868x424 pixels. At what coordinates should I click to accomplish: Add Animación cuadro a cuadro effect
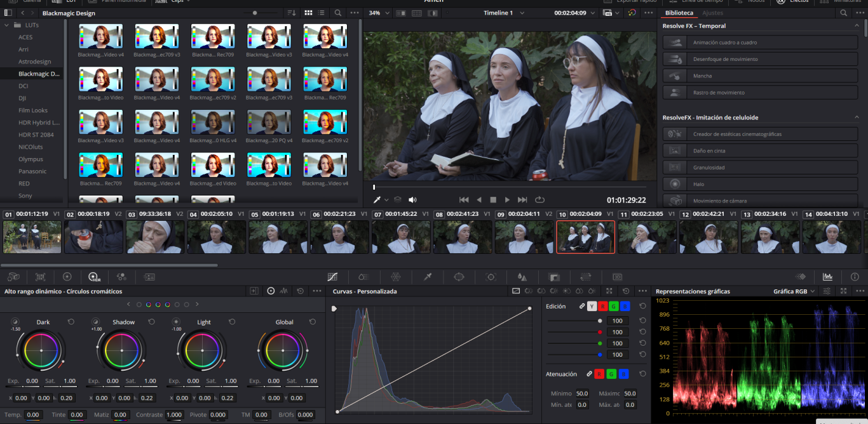coord(761,43)
